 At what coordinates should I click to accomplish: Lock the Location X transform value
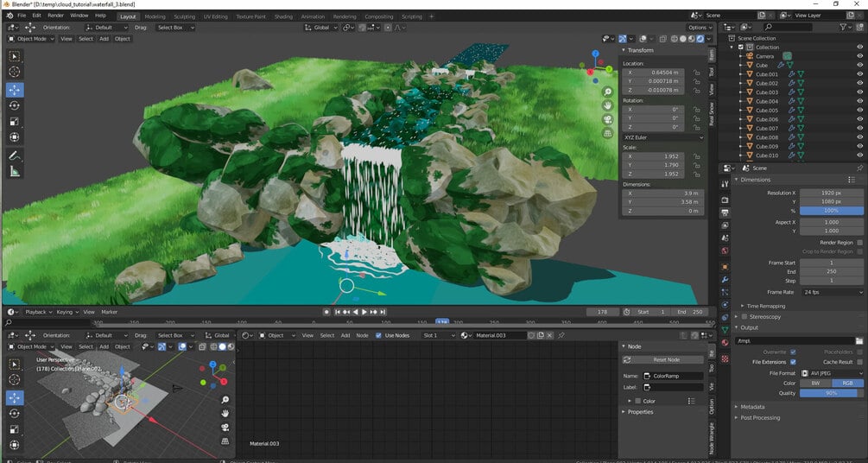[697, 73]
